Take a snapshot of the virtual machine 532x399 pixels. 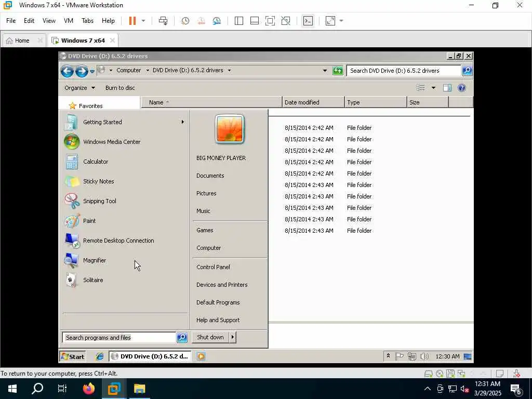(x=185, y=21)
